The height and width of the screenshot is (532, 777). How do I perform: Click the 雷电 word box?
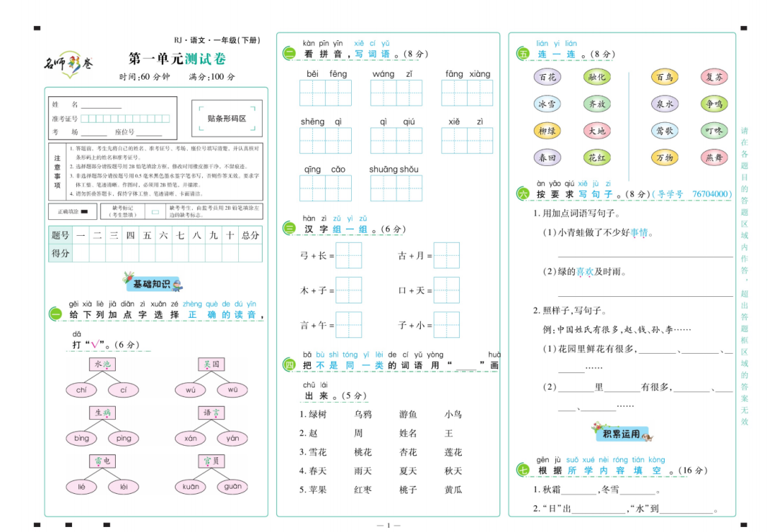click(x=103, y=461)
